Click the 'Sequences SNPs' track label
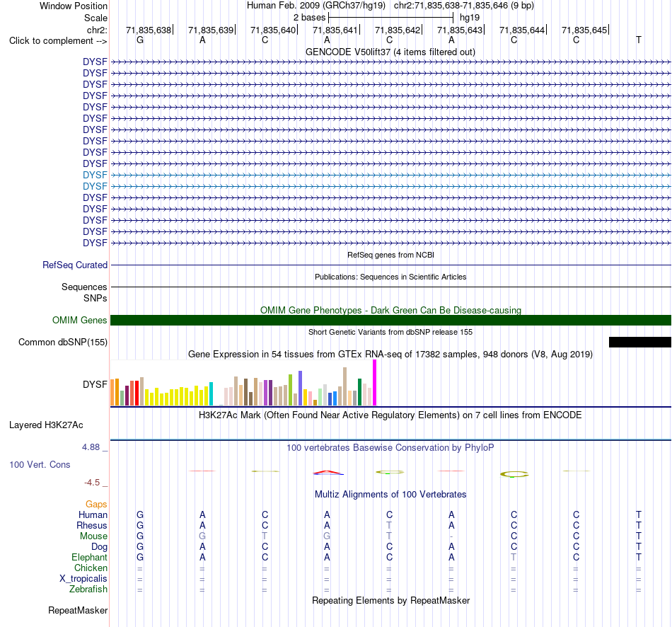 coord(84,292)
